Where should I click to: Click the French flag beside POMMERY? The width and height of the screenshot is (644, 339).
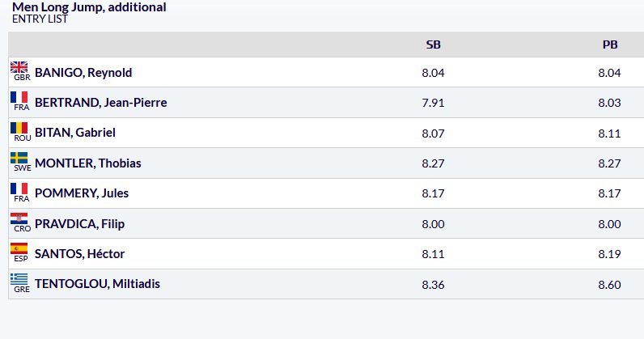click(19, 189)
